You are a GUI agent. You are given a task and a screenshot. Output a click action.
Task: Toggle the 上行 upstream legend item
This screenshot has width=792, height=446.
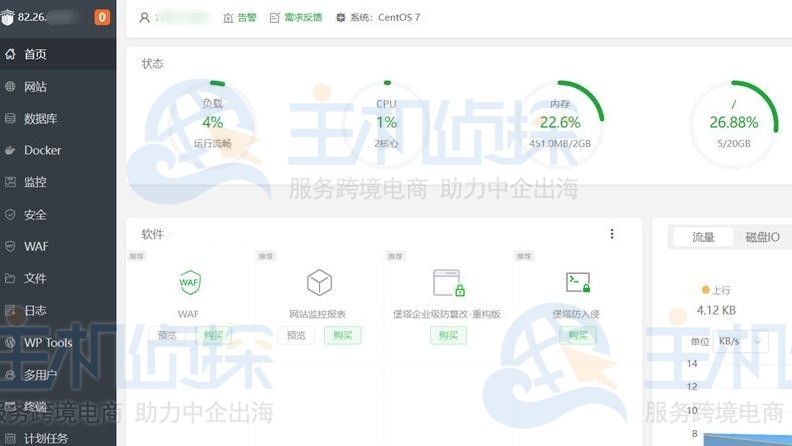click(716, 290)
